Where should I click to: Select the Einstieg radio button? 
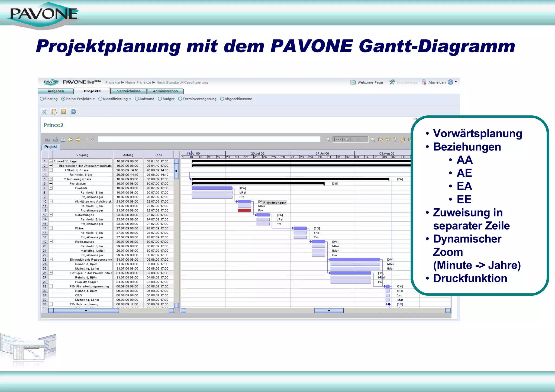coord(42,99)
